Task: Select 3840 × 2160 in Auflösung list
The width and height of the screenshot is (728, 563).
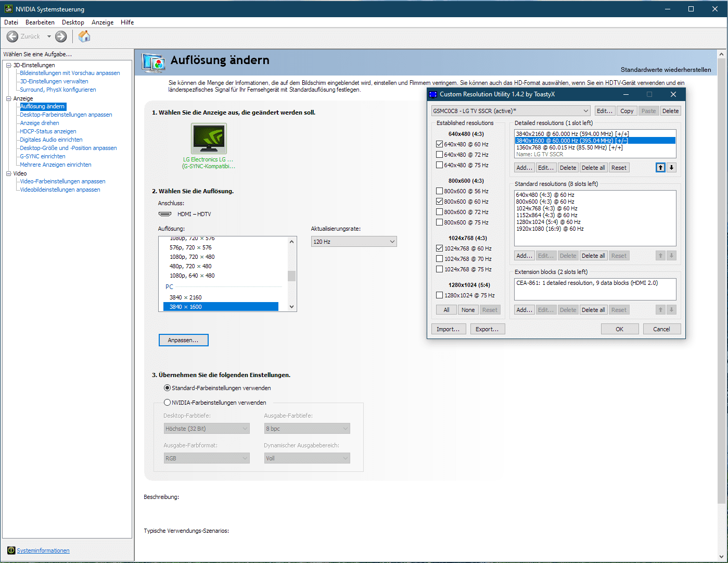Action: coord(221,297)
